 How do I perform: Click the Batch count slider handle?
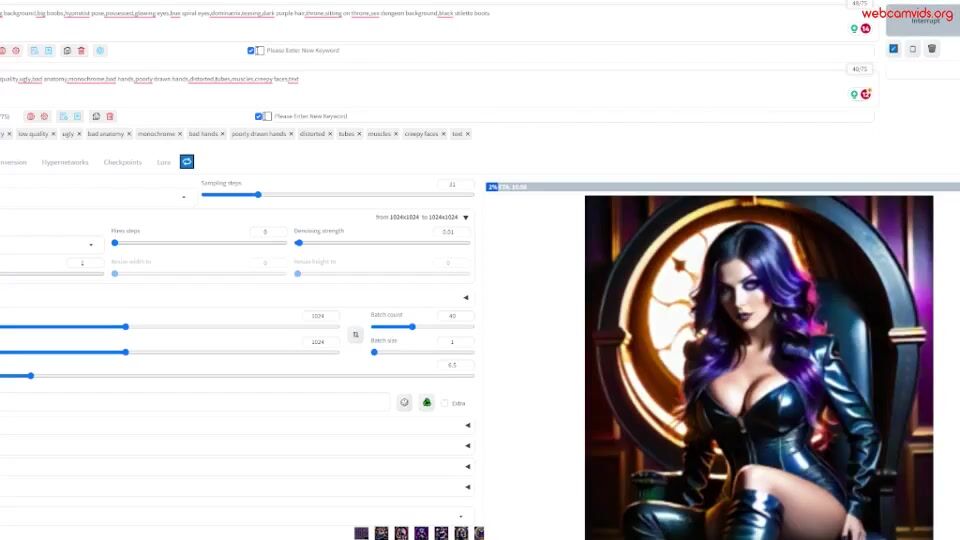tap(412, 327)
